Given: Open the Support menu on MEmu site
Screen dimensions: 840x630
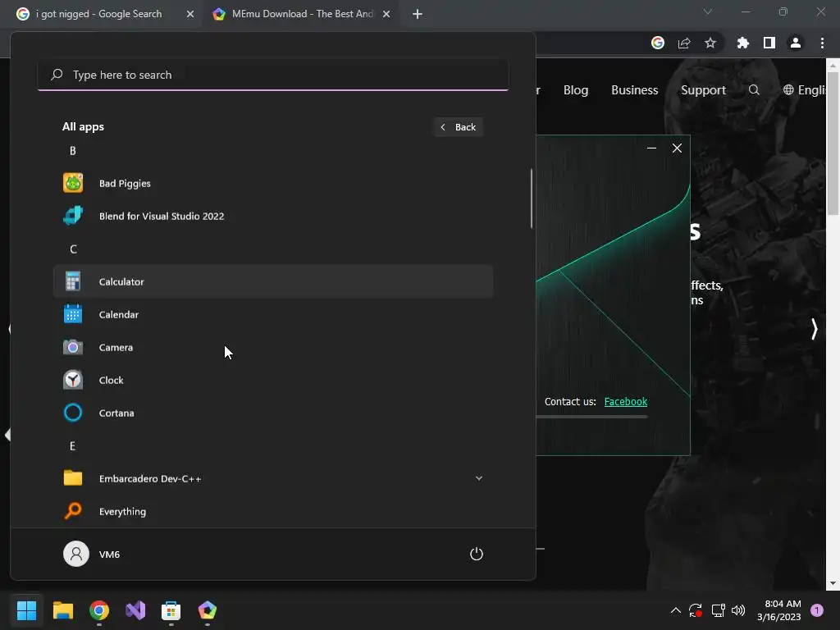Looking at the screenshot, I should point(703,90).
